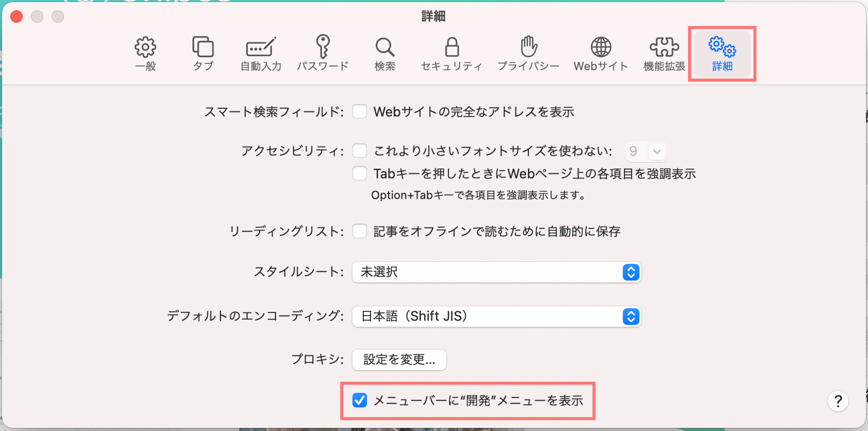
Task: Open the スタイルシート 未選択 popup menu
Action: (497, 272)
